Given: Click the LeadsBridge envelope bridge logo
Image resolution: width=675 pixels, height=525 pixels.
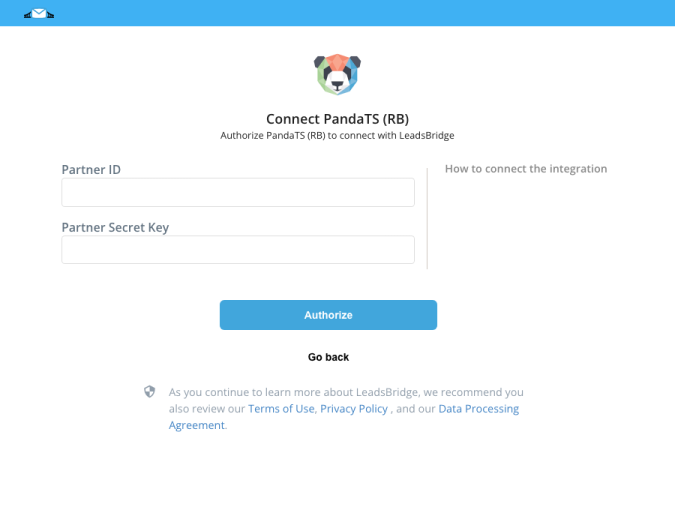Looking at the screenshot, I should click(x=39, y=14).
